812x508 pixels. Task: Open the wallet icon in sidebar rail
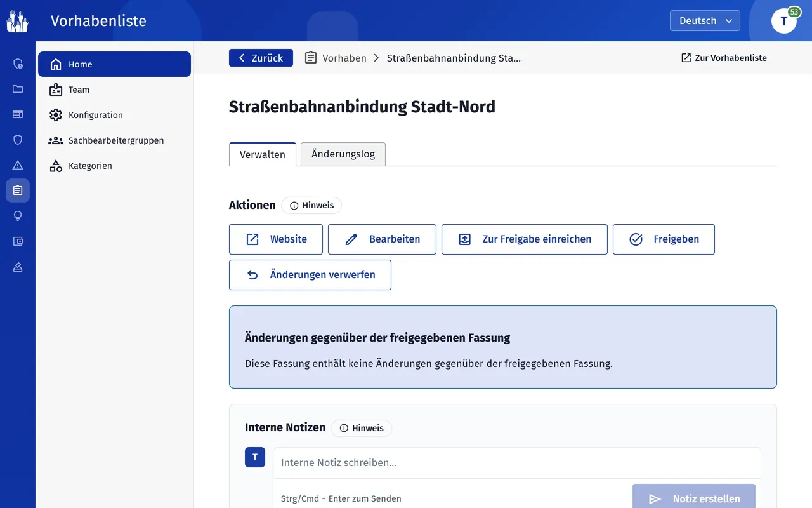[x=18, y=241]
